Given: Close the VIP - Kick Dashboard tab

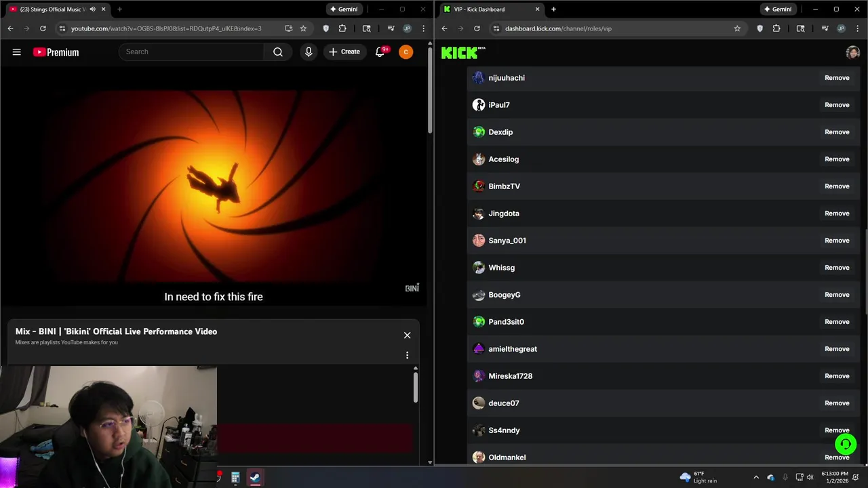Looking at the screenshot, I should pos(537,9).
